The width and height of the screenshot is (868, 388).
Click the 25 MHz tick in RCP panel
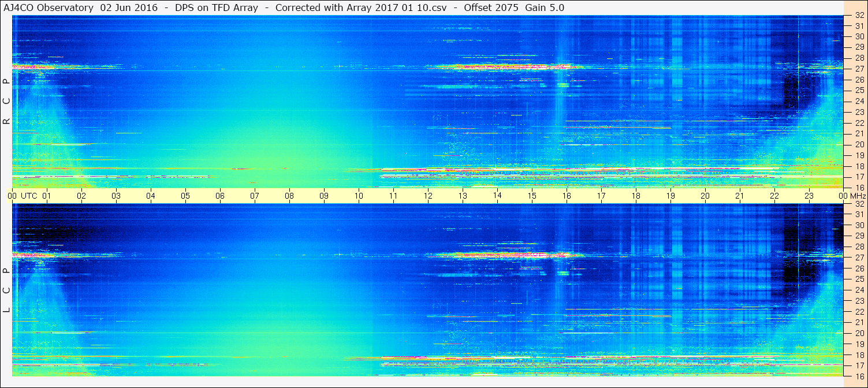(859, 90)
